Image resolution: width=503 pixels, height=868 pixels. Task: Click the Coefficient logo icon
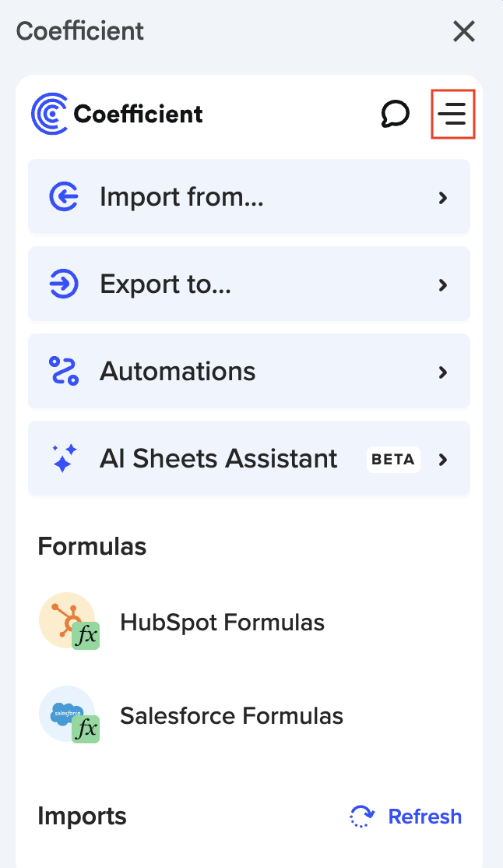click(x=50, y=114)
